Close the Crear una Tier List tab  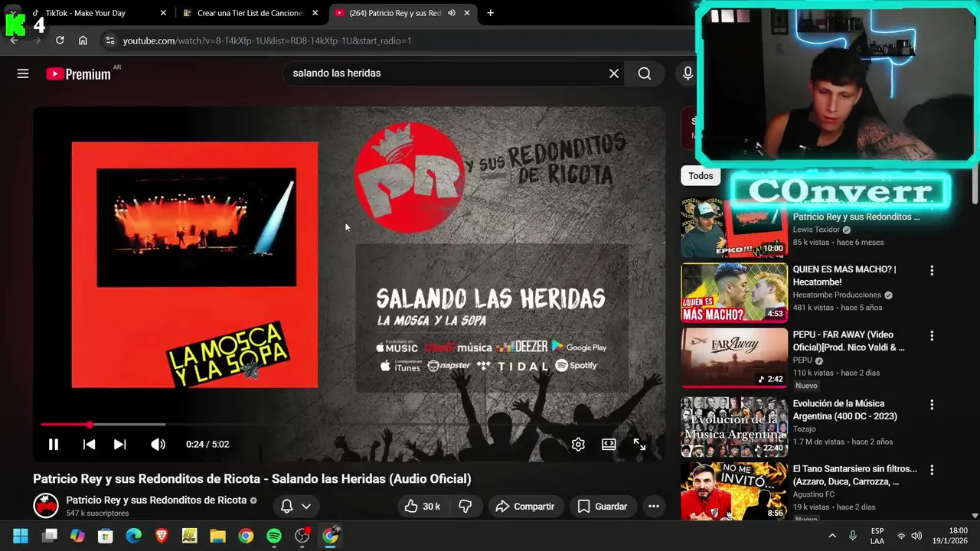[315, 13]
